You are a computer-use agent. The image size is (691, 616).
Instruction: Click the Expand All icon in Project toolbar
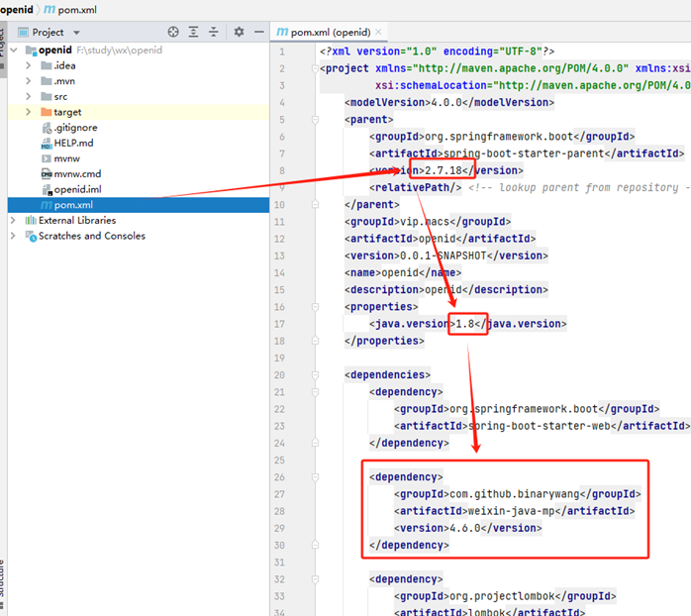tap(193, 32)
